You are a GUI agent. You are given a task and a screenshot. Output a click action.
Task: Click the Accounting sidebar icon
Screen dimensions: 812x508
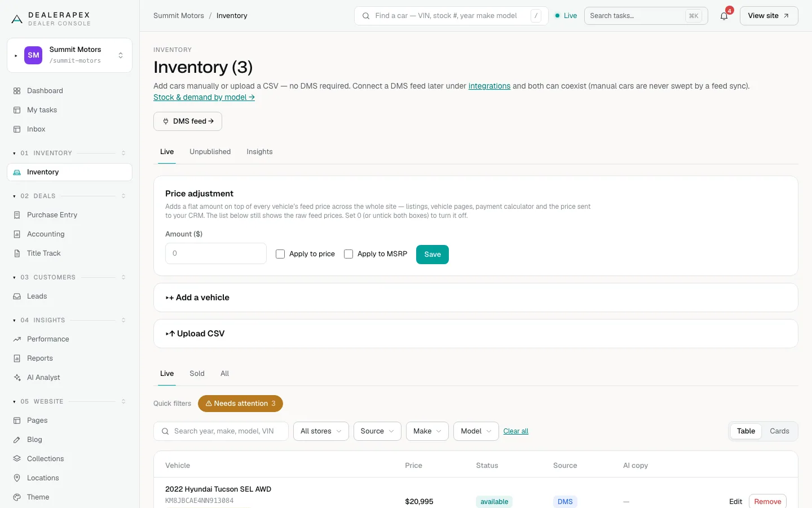(17, 234)
